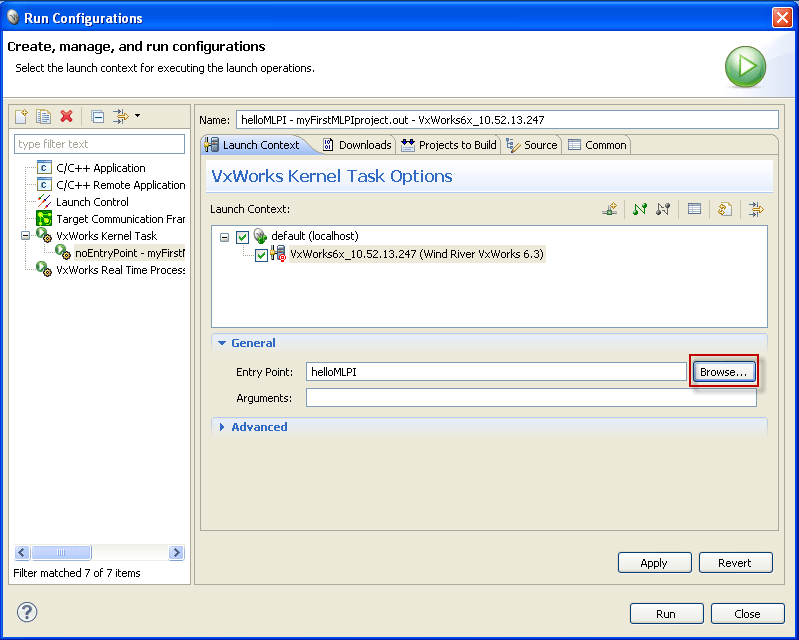Click the Name text field
The height and width of the screenshot is (640, 799).
pos(507,120)
